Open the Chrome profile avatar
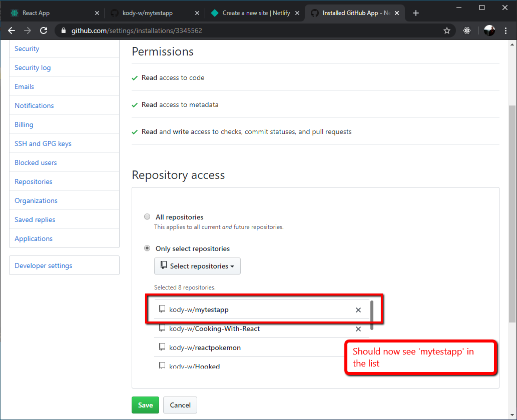 (489, 30)
